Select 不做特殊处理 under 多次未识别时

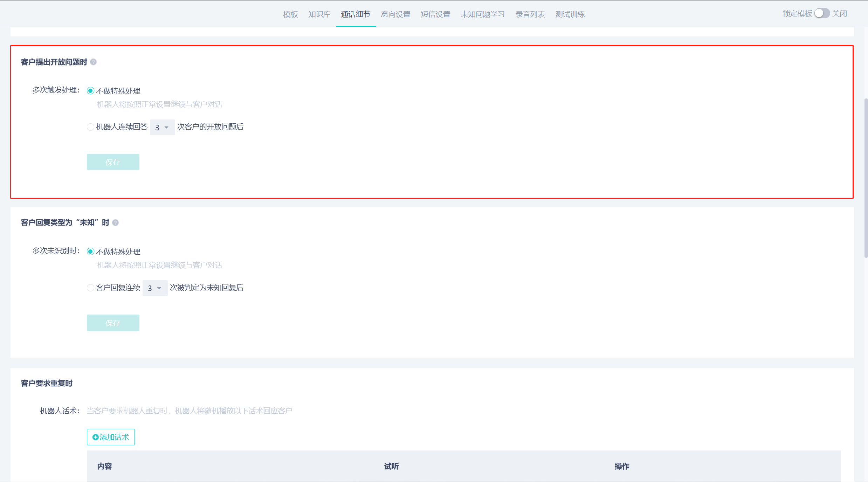(90, 252)
